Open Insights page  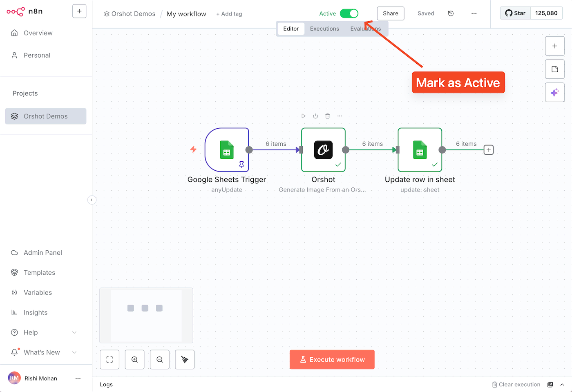(x=36, y=313)
